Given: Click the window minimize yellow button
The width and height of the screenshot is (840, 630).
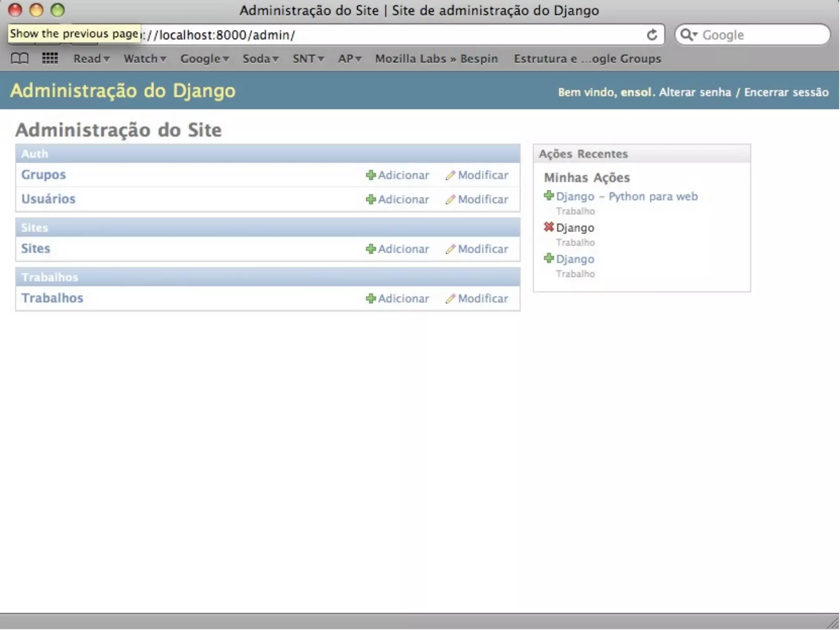Looking at the screenshot, I should pos(36,10).
